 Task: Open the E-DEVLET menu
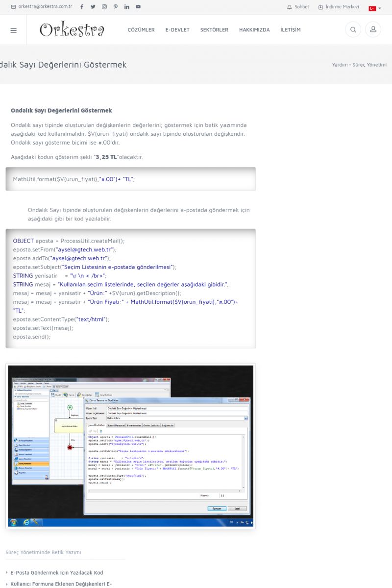click(x=177, y=30)
